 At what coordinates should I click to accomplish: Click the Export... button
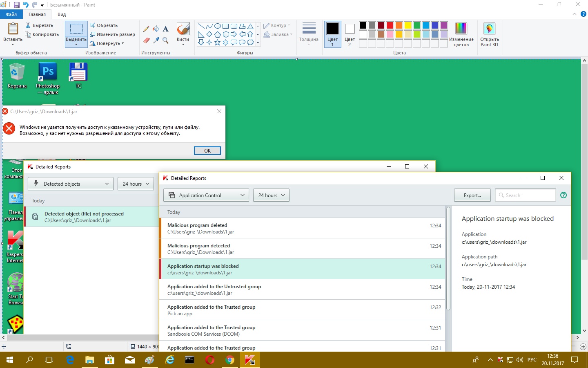(x=472, y=195)
